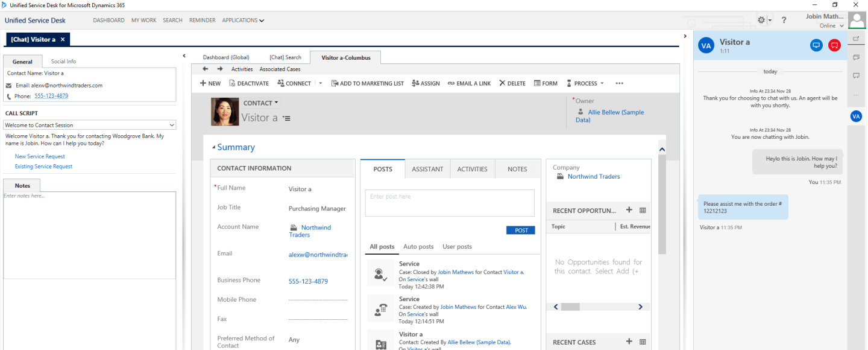This screenshot has width=868, height=350.
Task: Click the Delete command icon
Action: tap(502, 83)
